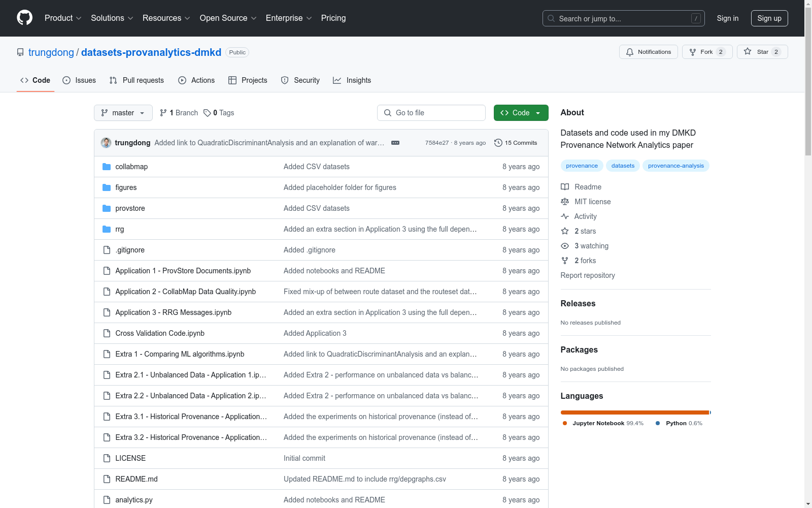The height and width of the screenshot is (508, 812).
Task: Click the Cross Validation Code file icon
Action: click(x=107, y=333)
